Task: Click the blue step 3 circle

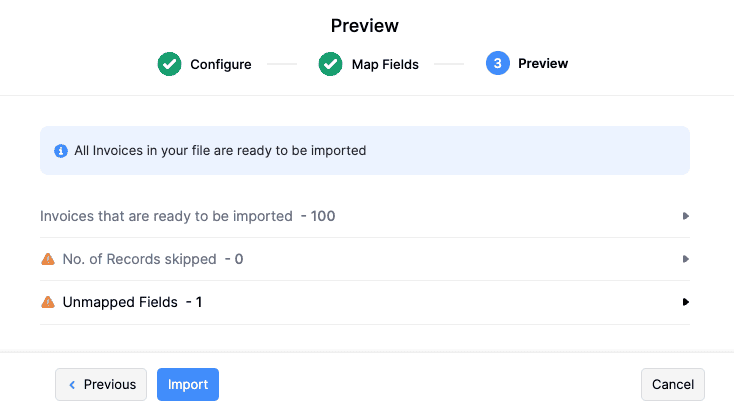Action: coord(497,64)
